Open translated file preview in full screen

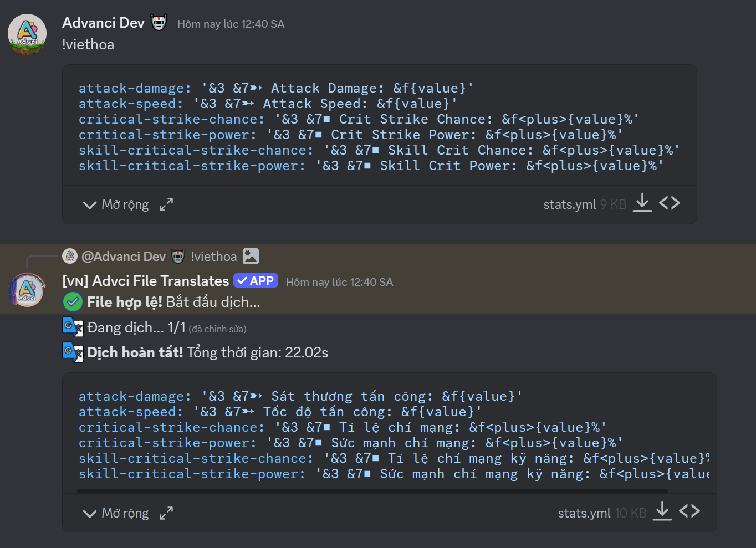[x=166, y=513]
